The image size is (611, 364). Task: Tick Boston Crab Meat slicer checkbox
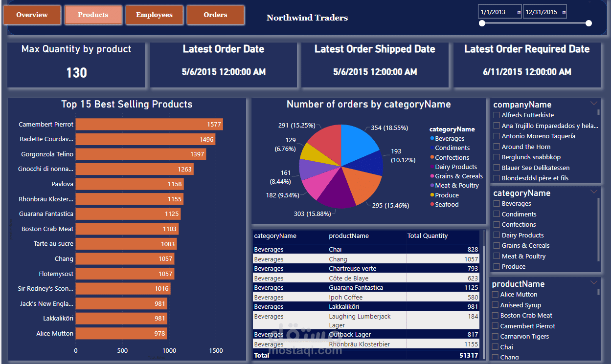coord(495,316)
